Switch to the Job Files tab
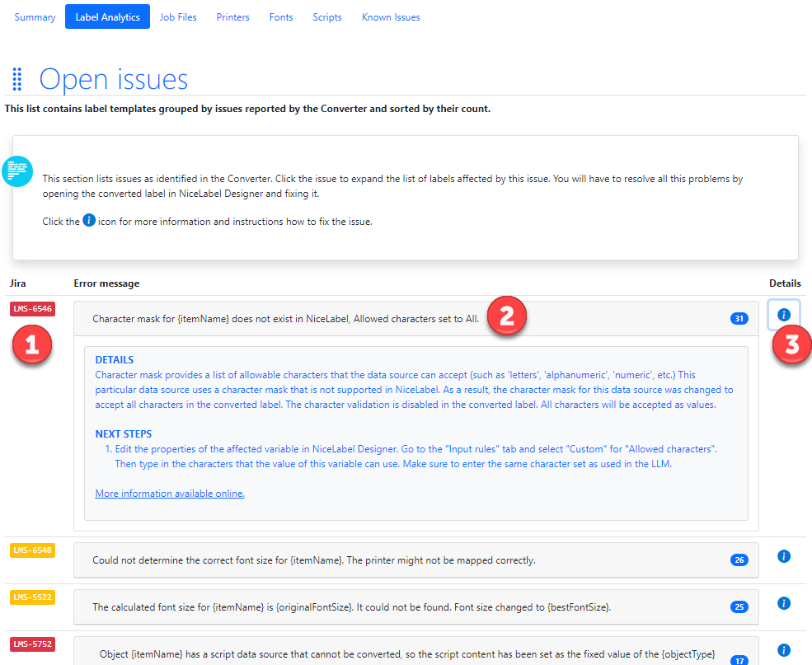The width and height of the screenshot is (812, 665). point(178,17)
